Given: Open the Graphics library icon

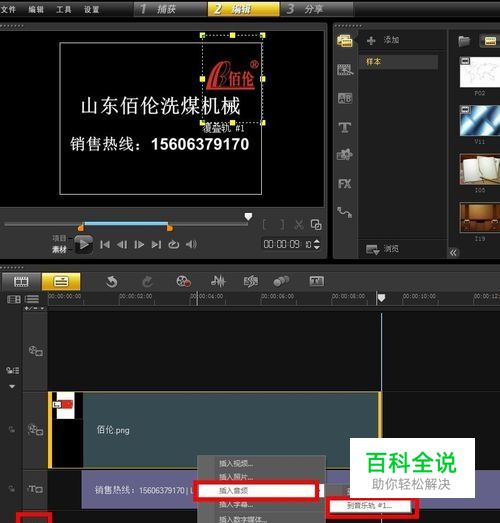Looking at the screenshot, I should pyautogui.click(x=345, y=155).
